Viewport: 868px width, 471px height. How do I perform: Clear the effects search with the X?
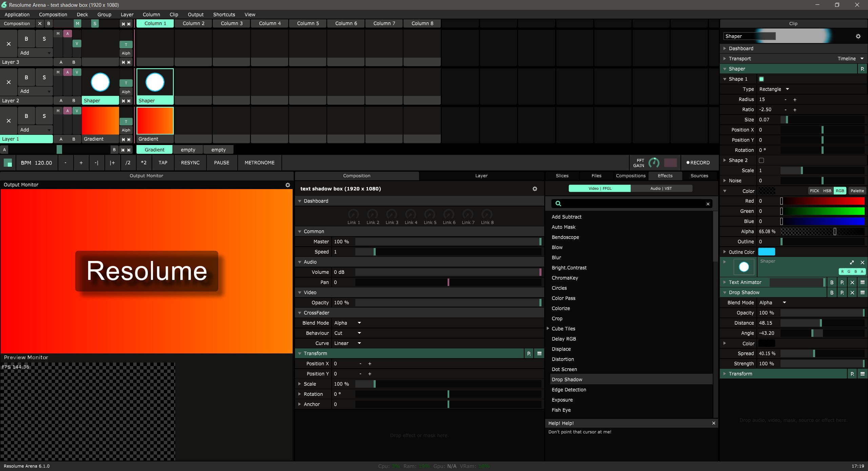[708, 204]
